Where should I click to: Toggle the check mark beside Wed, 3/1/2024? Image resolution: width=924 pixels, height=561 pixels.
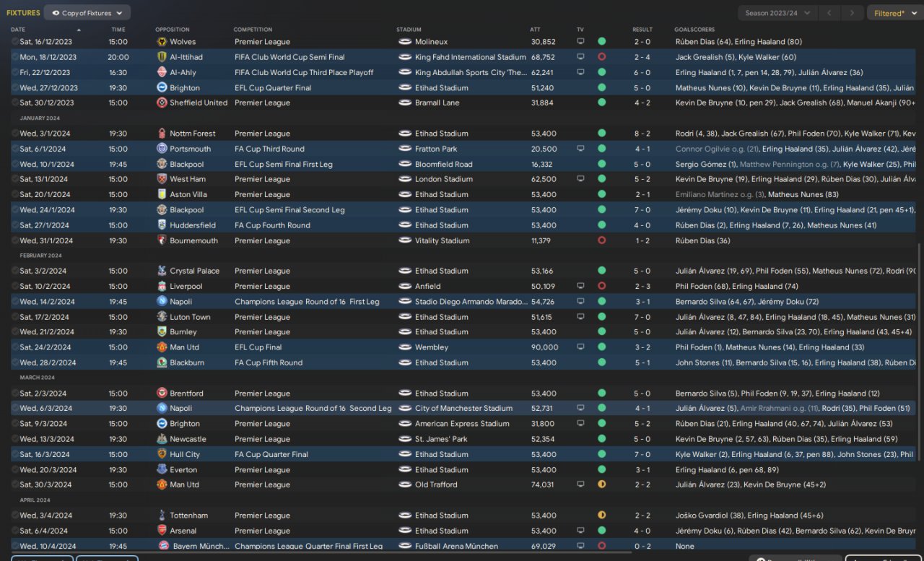click(15, 134)
